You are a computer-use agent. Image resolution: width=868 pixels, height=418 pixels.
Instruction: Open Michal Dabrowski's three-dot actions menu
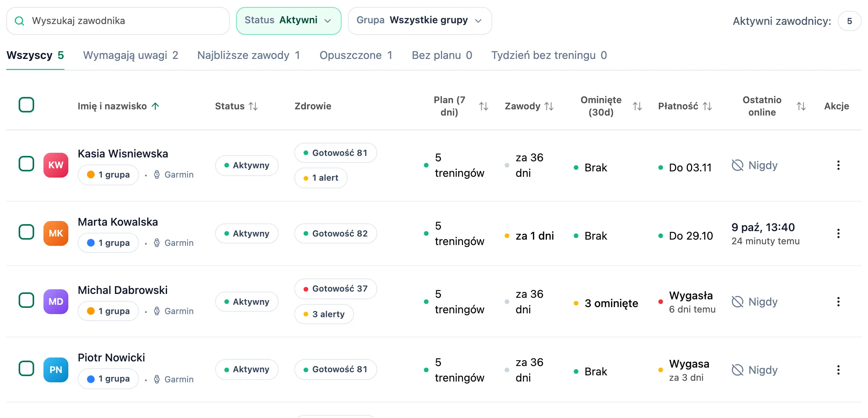(838, 302)
